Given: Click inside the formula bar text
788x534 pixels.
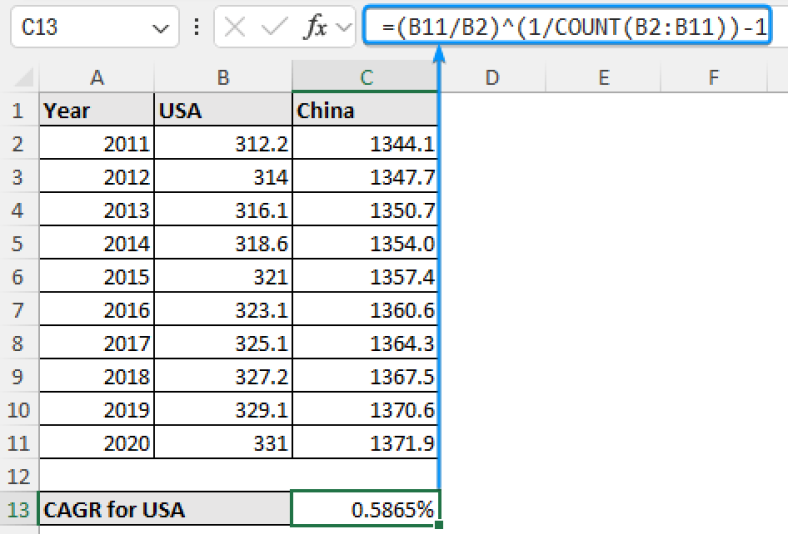Looking at the screenshot, I should click(567, 26).
